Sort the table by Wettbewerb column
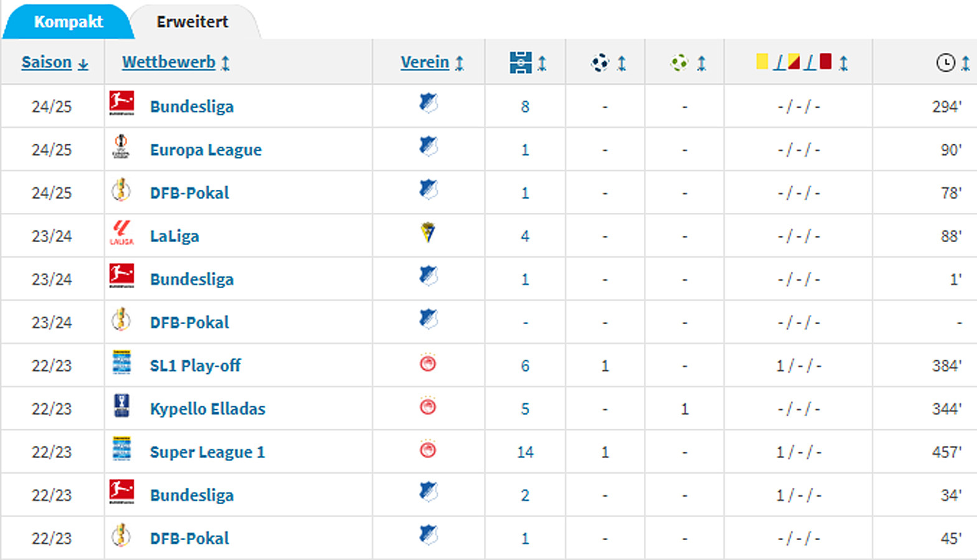The height and width of the screenshot is (560, 977). 169,62
